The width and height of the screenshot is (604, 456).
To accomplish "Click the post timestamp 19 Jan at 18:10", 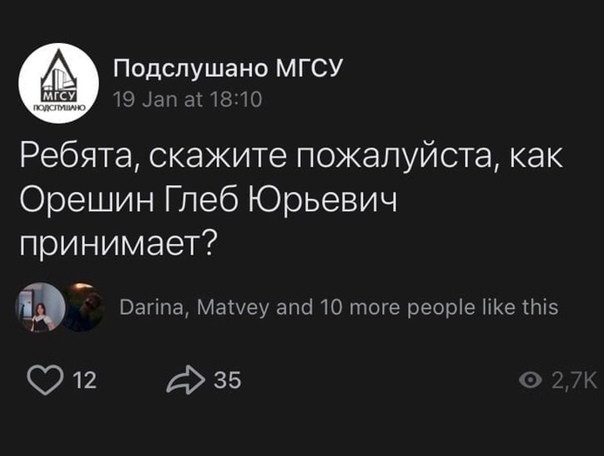I will [188, 99].
